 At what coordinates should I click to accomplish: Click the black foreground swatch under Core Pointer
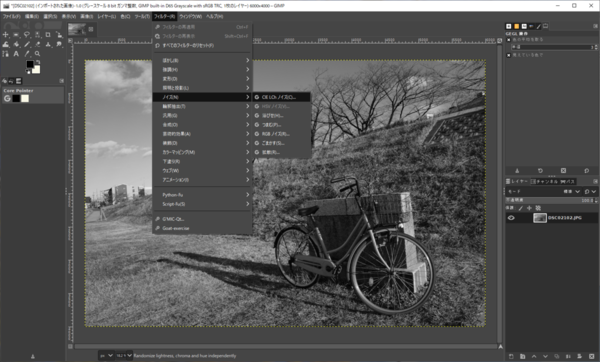click(x=16, y=98)
